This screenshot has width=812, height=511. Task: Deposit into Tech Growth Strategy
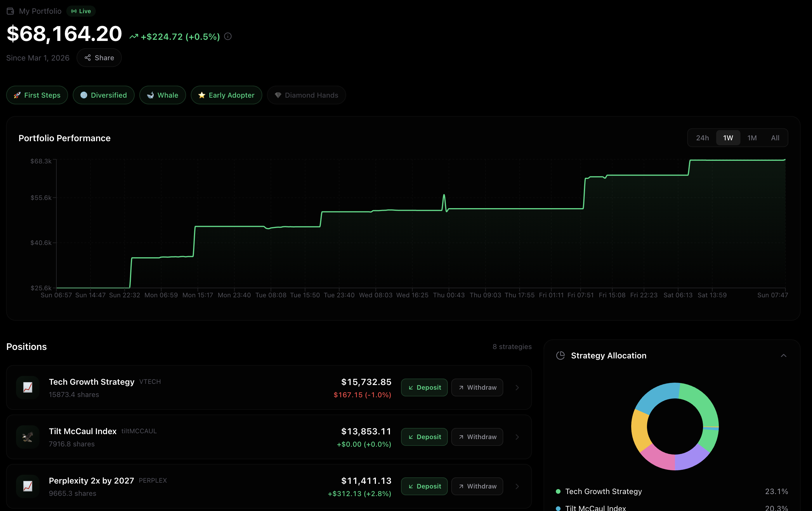pos(424,387)
